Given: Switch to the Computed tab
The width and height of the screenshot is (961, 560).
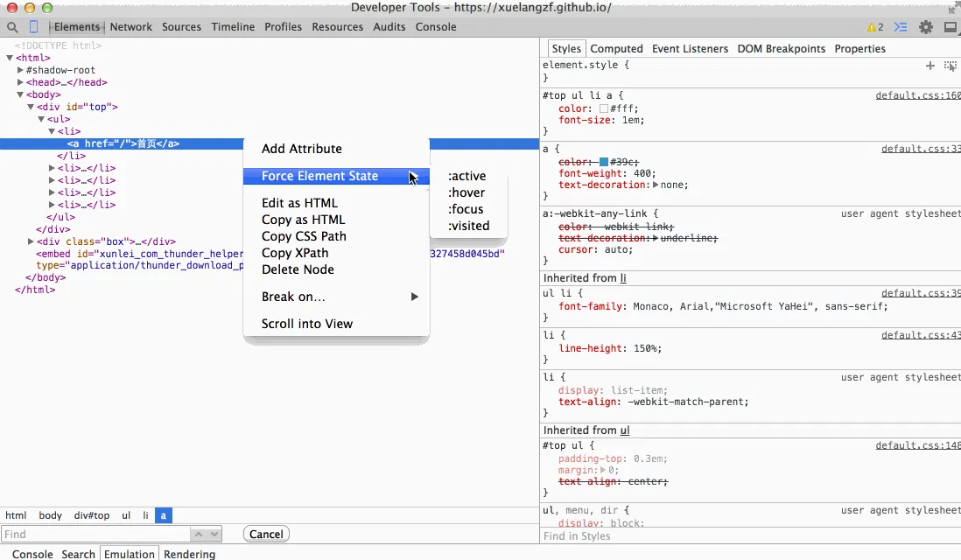Looking at the screenshot, I should click(616, 49).
